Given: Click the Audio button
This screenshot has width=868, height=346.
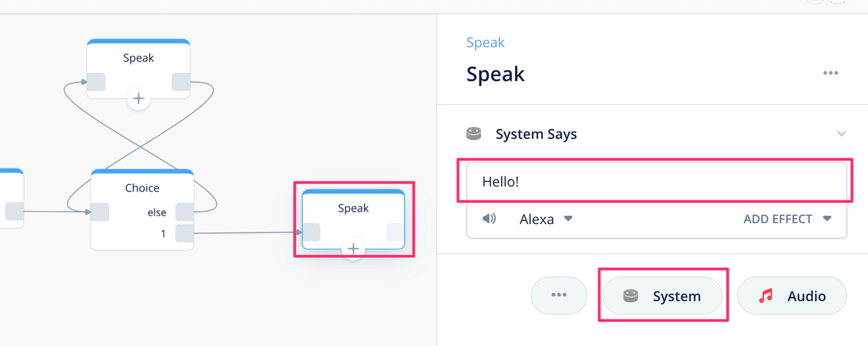Looking at the screenshot, I should (x=791, y=295).
